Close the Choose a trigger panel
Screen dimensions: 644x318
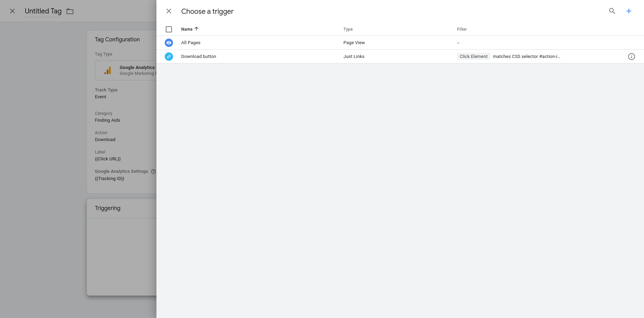pyautogui.click(x=169, y=11)
